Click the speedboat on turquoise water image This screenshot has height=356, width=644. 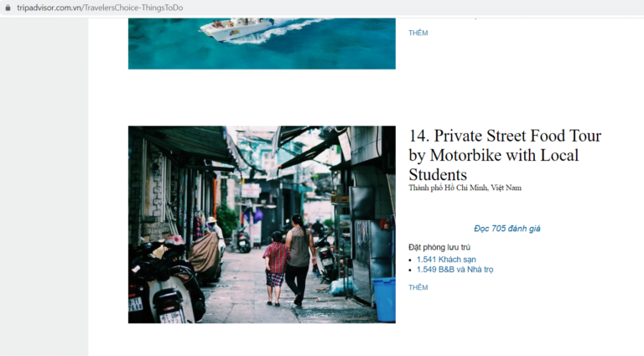[x=262, y=44]
